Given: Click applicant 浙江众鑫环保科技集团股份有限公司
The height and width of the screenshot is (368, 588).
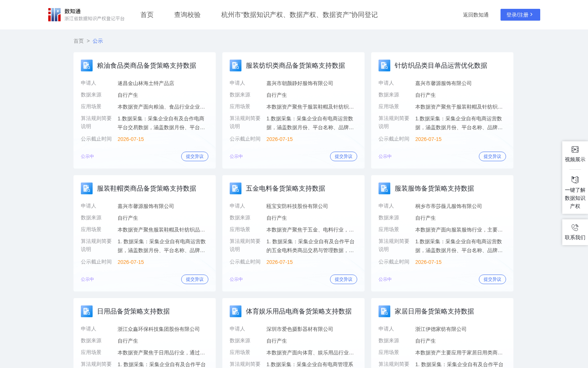Looking at the screenshot, I should tap(159, 329).
